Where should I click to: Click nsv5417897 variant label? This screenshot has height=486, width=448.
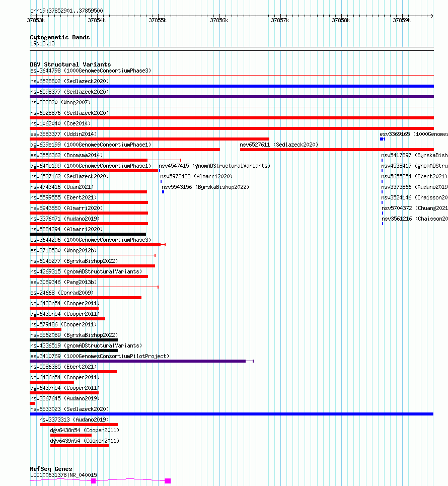click(x=415, y=155)
